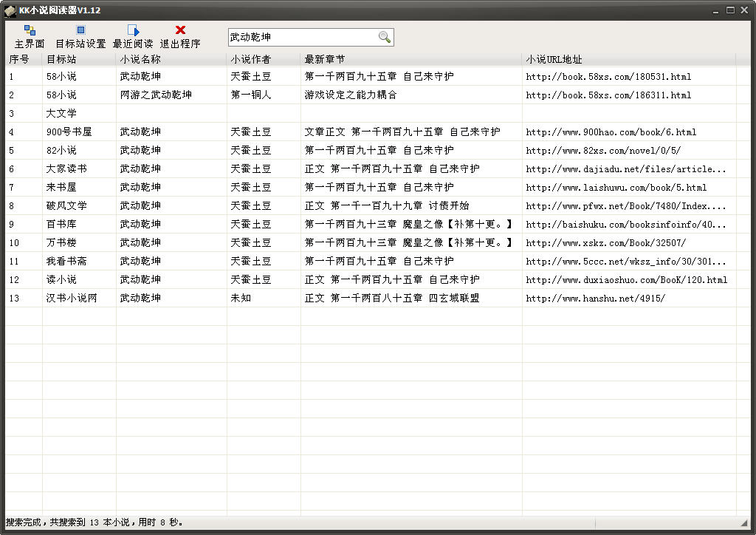Viewport: 756px width, 535px height.
Task: Click URL www.5ccc.net in row 11
Action: (626, 262)
